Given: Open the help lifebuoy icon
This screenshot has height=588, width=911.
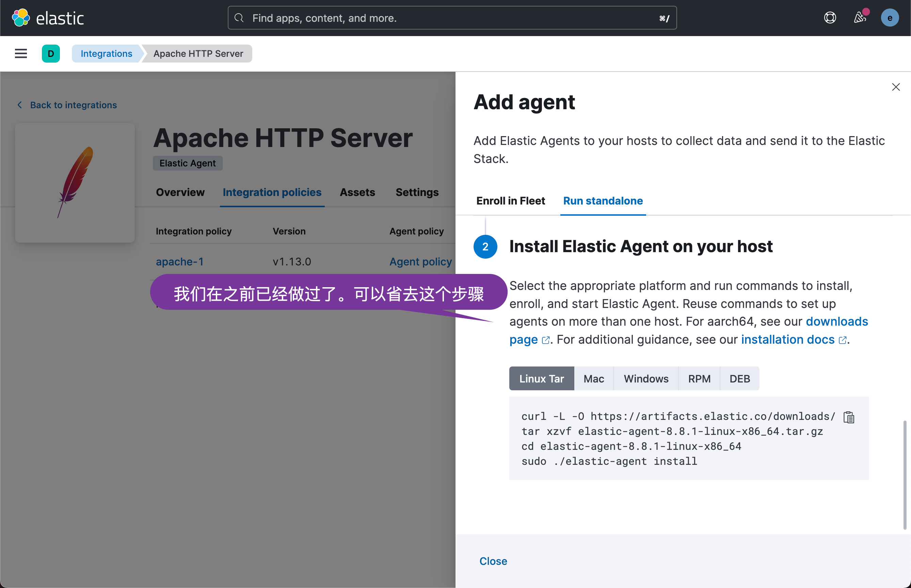Looking at the screenshot, I should [x=830, y=18].
